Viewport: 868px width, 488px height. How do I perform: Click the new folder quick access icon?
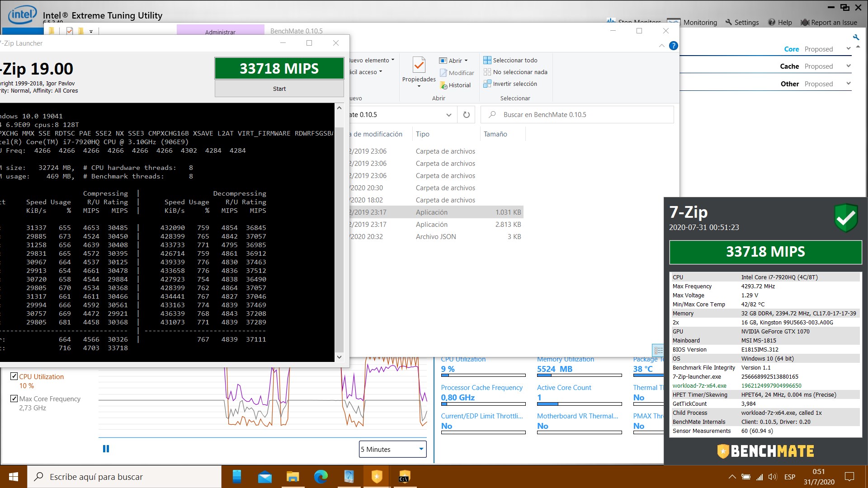tap(80, 31)
